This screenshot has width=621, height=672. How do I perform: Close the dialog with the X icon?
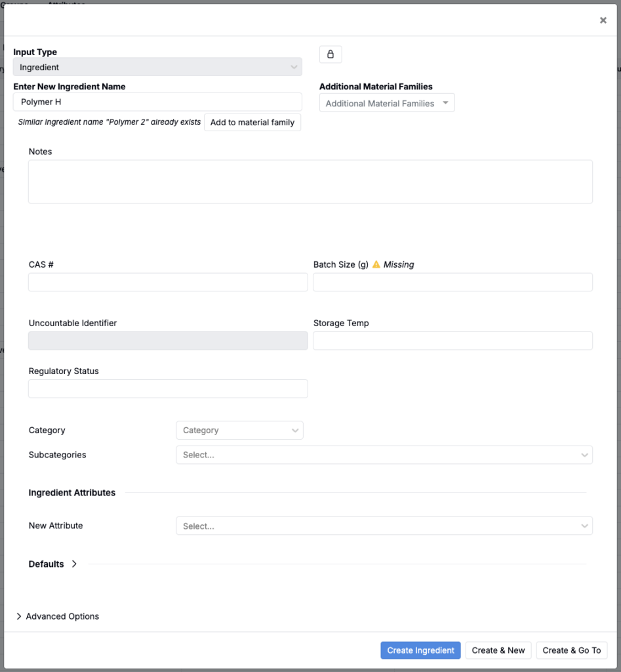pyautogui.click(x=603, y=20)
